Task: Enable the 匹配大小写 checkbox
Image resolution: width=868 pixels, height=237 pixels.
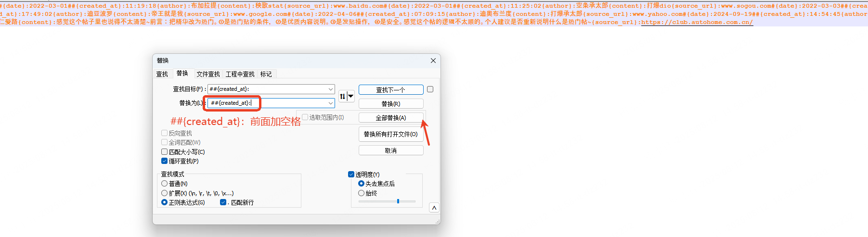Action: 164,152
